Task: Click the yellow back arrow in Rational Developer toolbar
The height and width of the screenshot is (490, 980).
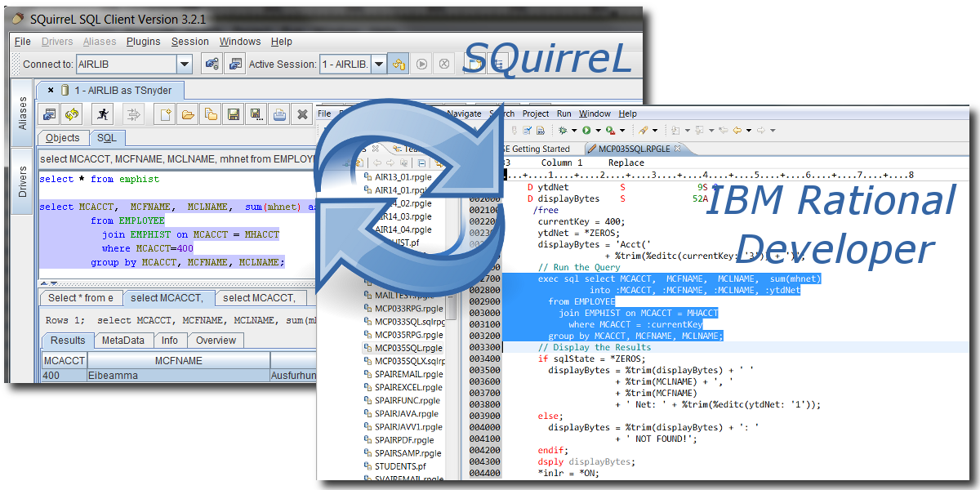Action: [x=736, y=130]
